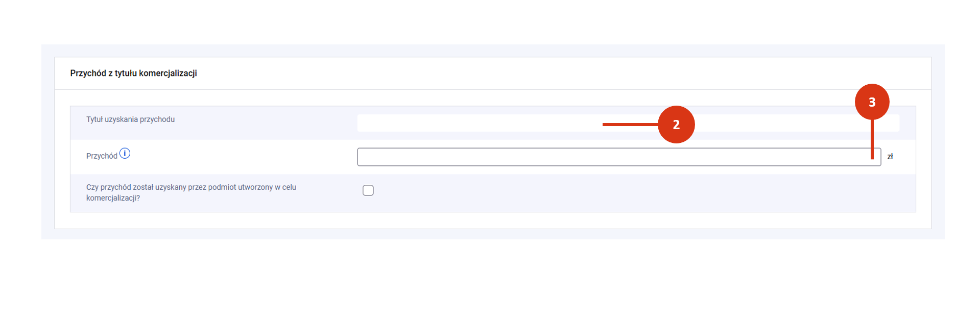Click the word "Przychód" in the section header

pos(88,73)
